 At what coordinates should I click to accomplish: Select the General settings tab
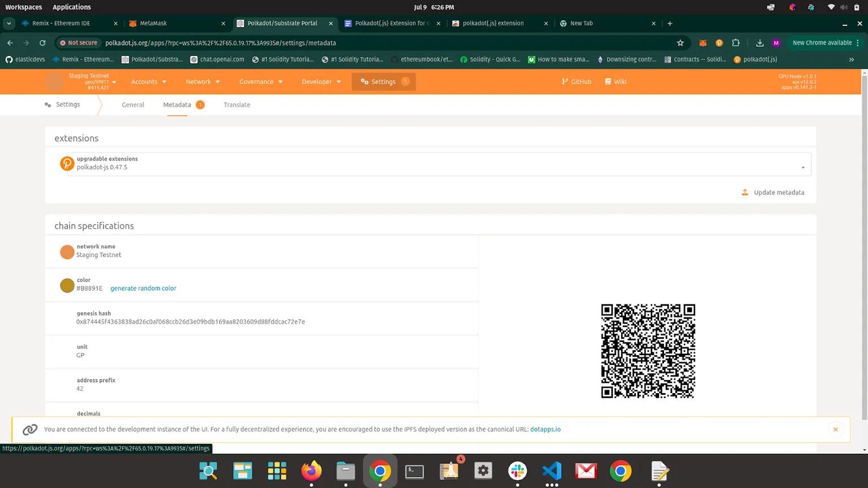133,104
